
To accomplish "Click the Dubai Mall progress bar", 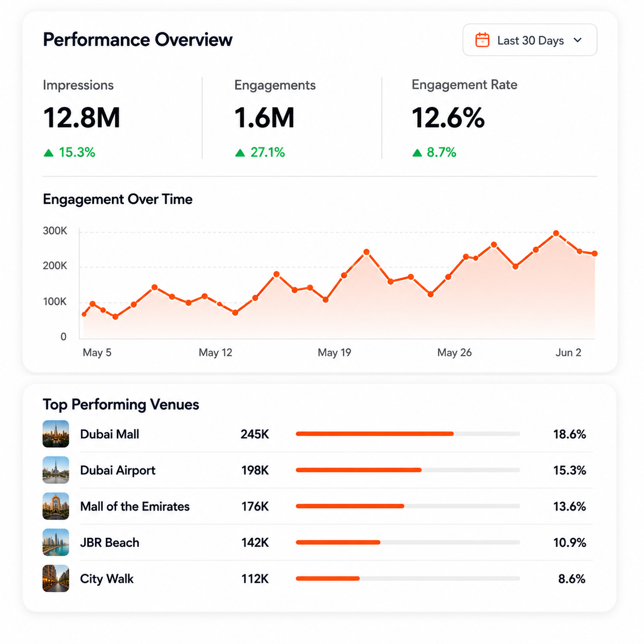I will (x=408, y=434).
